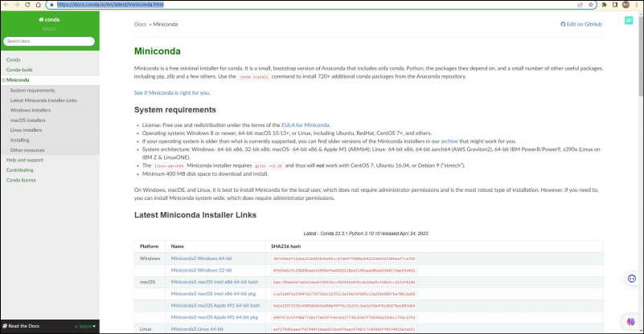Download Miniconda3 Windows 32-bit
Viewport: 644px width, 334px height.
pos(201,271)
